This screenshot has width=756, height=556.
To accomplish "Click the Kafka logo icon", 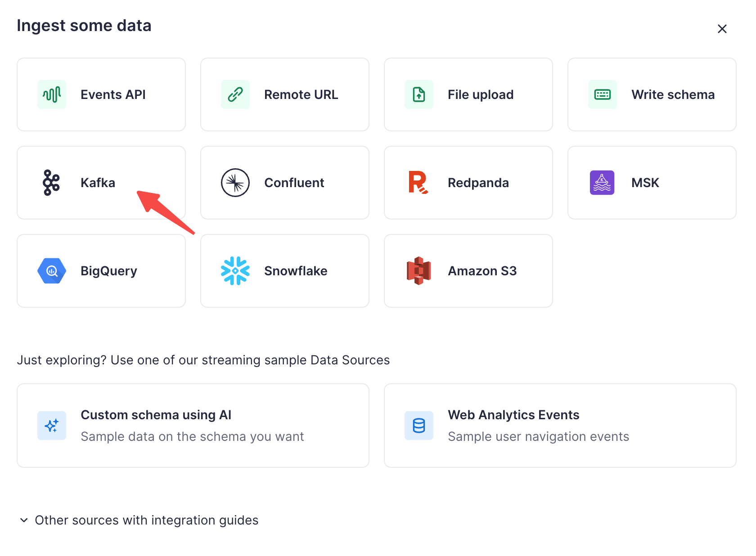I will (51, 183).
